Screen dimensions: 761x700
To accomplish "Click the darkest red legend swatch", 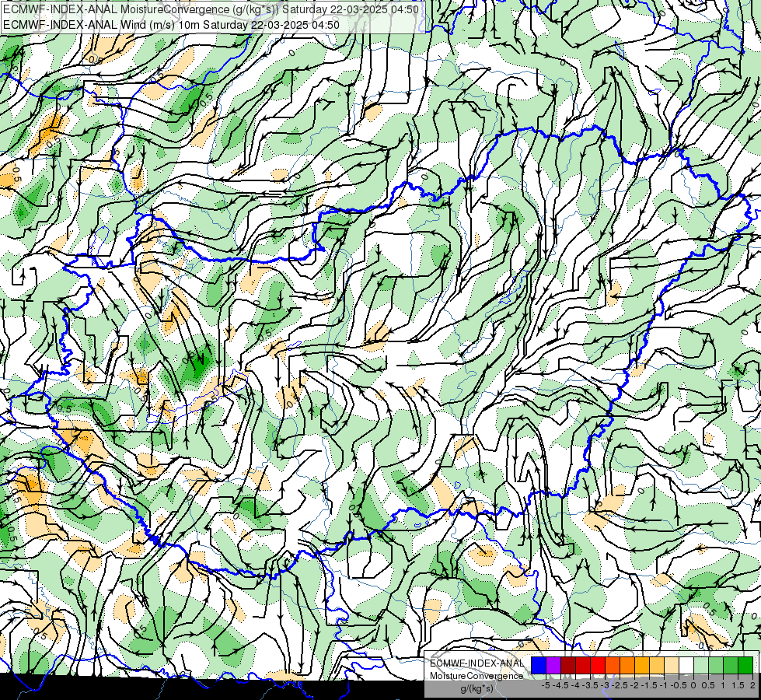I will (568, 665).
